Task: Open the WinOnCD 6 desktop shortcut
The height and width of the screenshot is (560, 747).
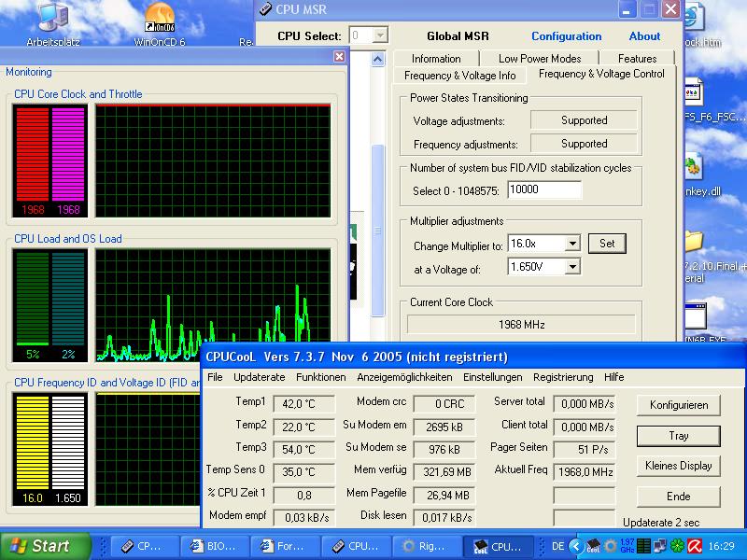Action: point(160,21)
